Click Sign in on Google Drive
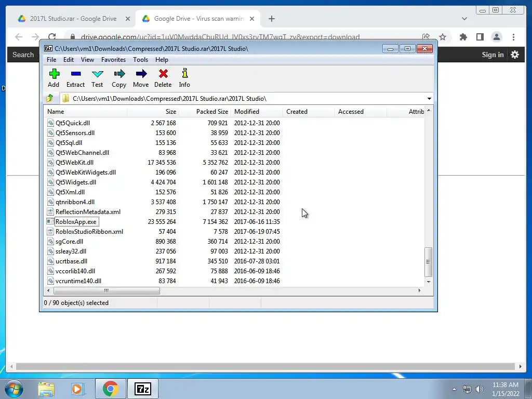Screen dimensions: 532x399 (493, 55)
